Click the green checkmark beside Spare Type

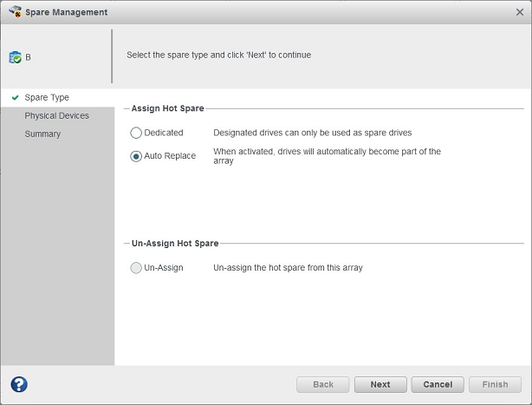(x=16, y=98)
